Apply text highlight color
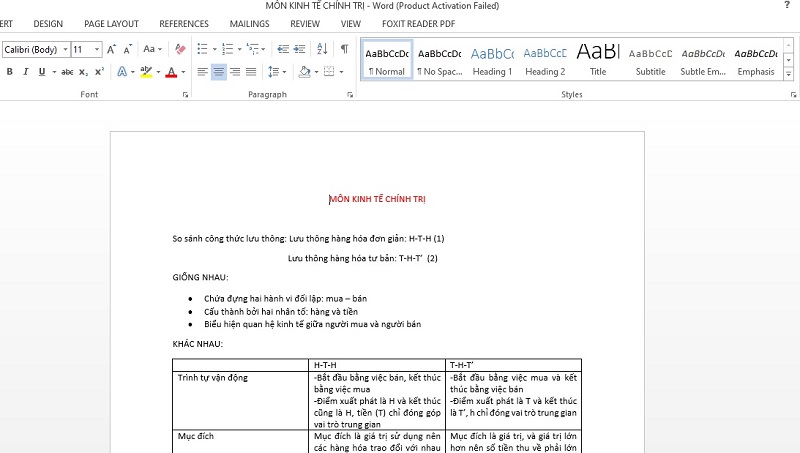This screenshot has width=800, height=453. tap(146, 72)
